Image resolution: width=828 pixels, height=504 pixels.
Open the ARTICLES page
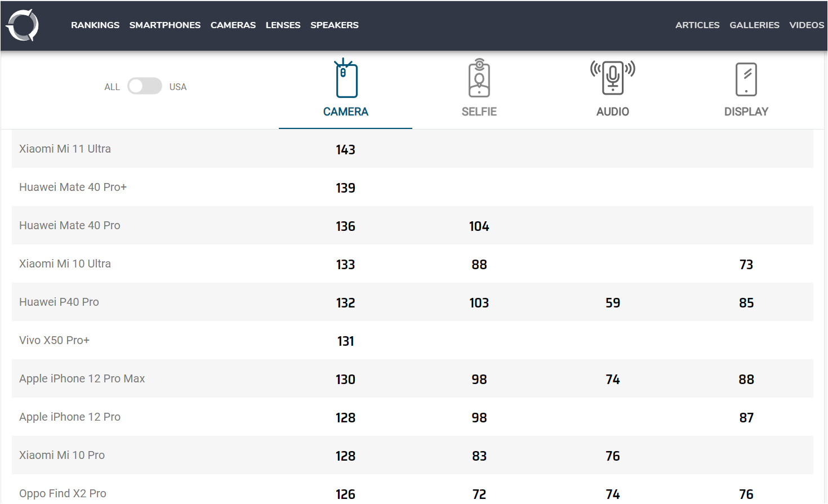697,25
